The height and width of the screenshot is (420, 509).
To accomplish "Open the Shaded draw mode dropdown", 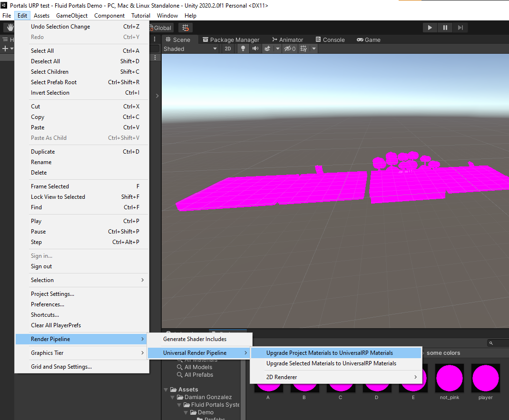I will pos(190,49).
